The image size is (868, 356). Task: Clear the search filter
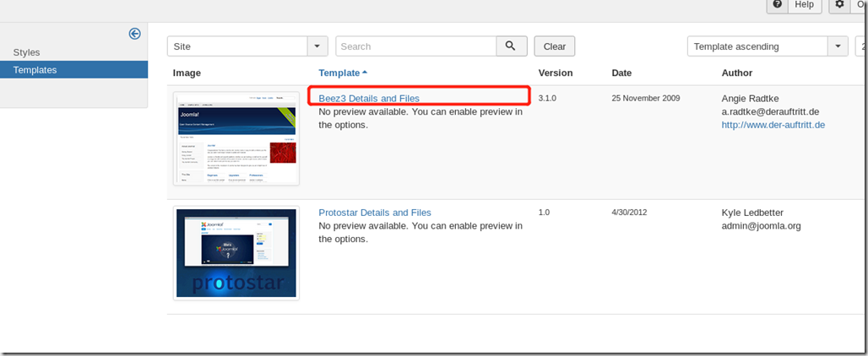click(555, 46)
